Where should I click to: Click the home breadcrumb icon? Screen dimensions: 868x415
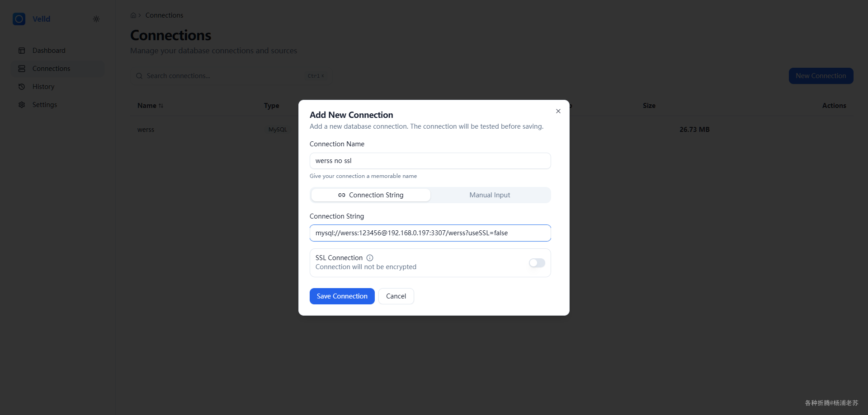(133, 15)
